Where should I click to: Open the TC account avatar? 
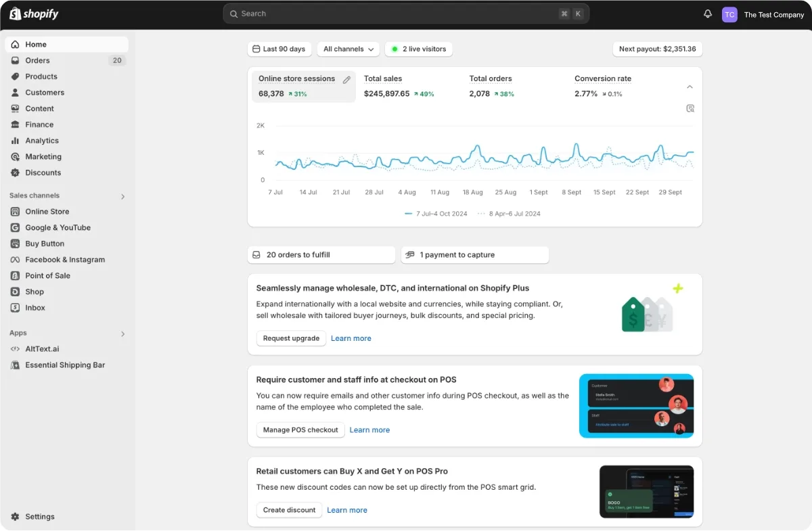point(729,14)
